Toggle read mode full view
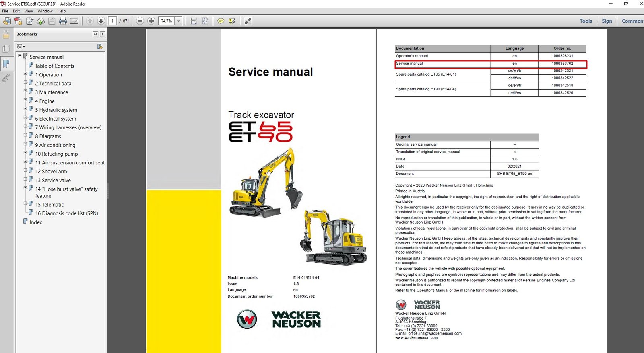Viewport: 644px width, 353px height. 248,21
